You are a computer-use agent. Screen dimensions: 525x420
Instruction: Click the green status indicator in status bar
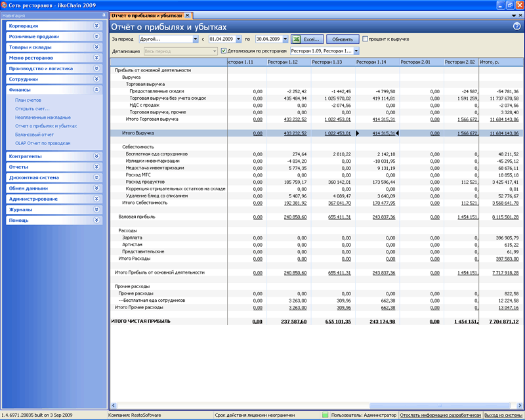(325, 415)
